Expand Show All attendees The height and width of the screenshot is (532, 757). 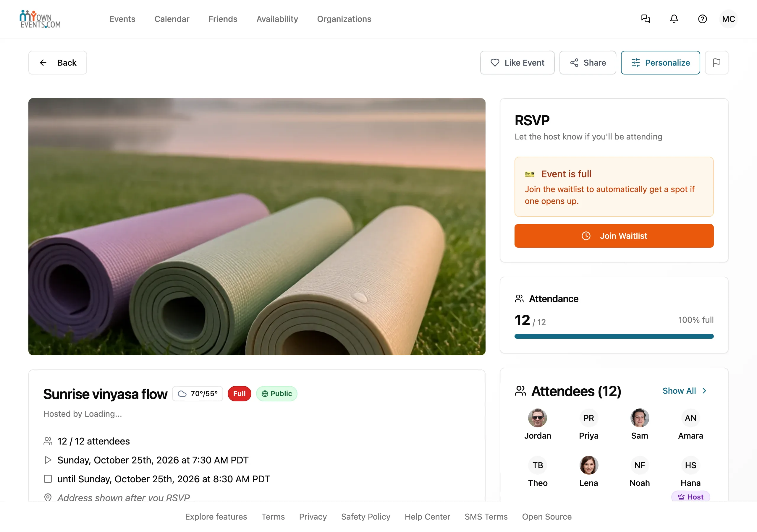click(685, 391)
